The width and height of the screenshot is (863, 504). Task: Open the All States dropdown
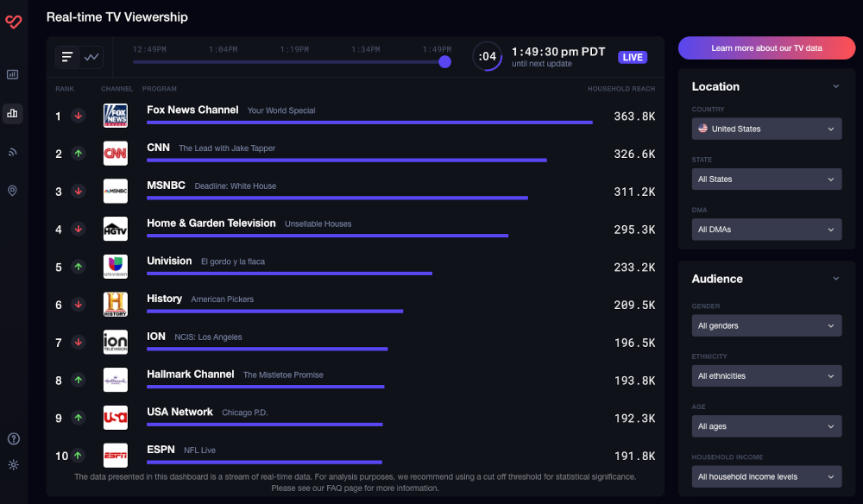coord(767,180)
